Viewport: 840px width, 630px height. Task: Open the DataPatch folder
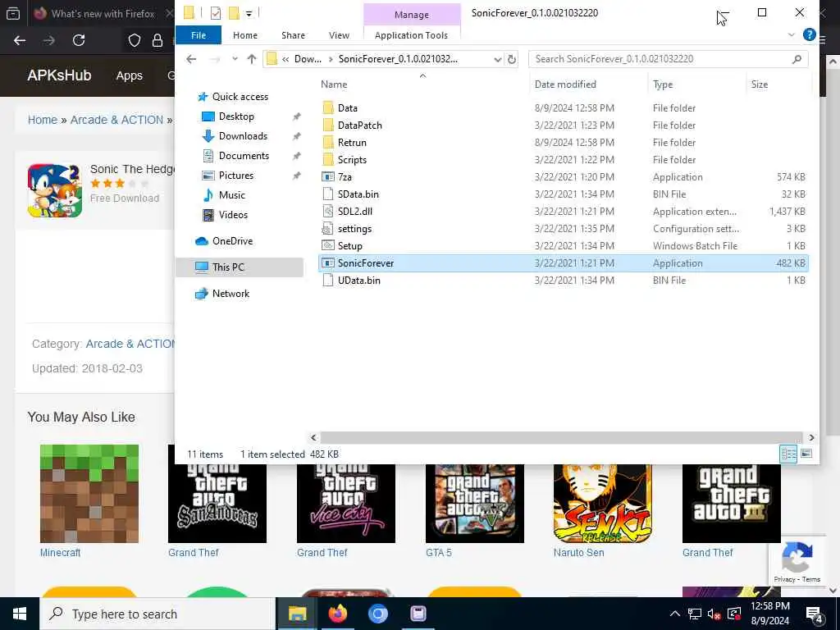(359, 126)
